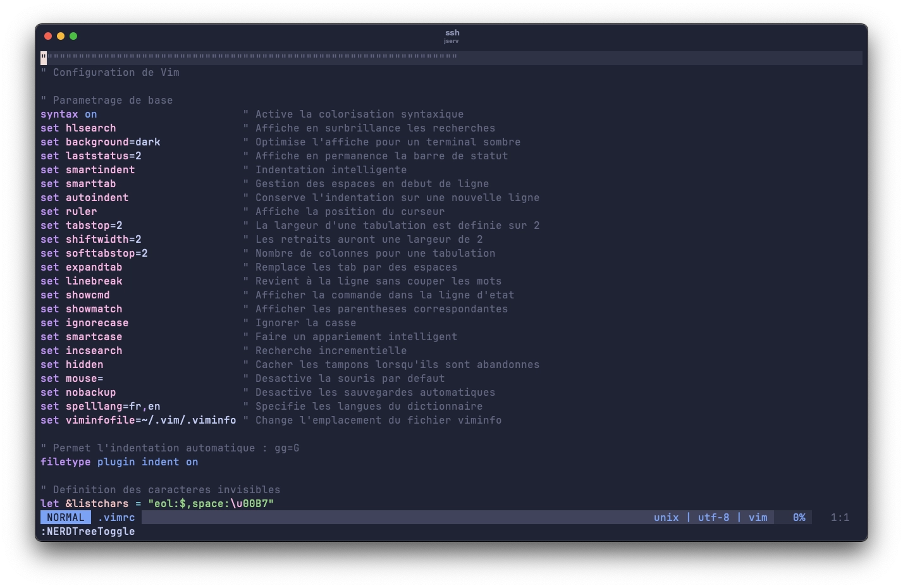The image size is (903, 588).
Task: Click the '0%' scroll percentage indicator
Action: 799,518
